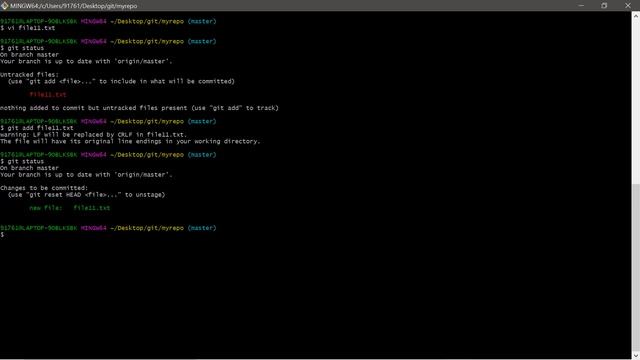640x360 pixels.
Task: Click the 'Untracked files:' heading
Action: click(29, 75)
